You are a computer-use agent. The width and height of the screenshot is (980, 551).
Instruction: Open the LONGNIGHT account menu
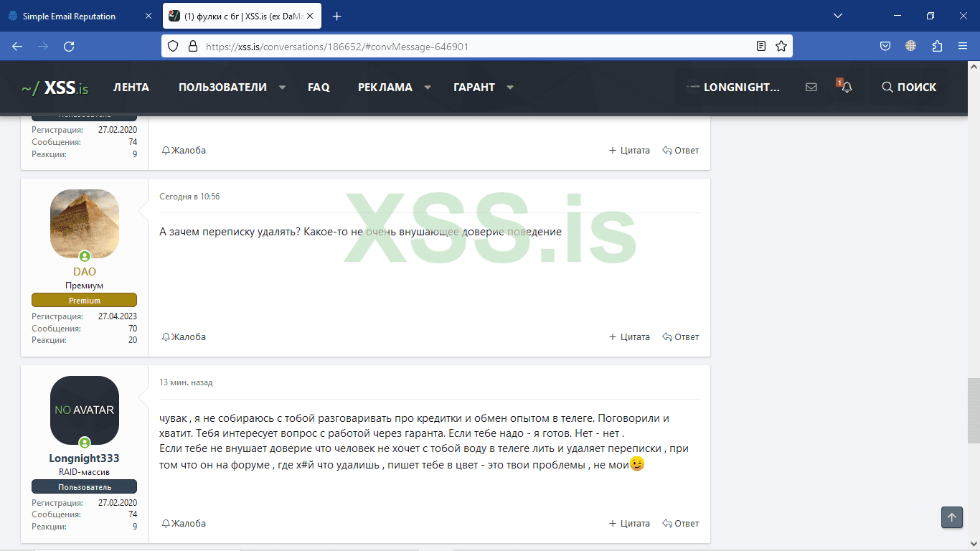[733, 88]
